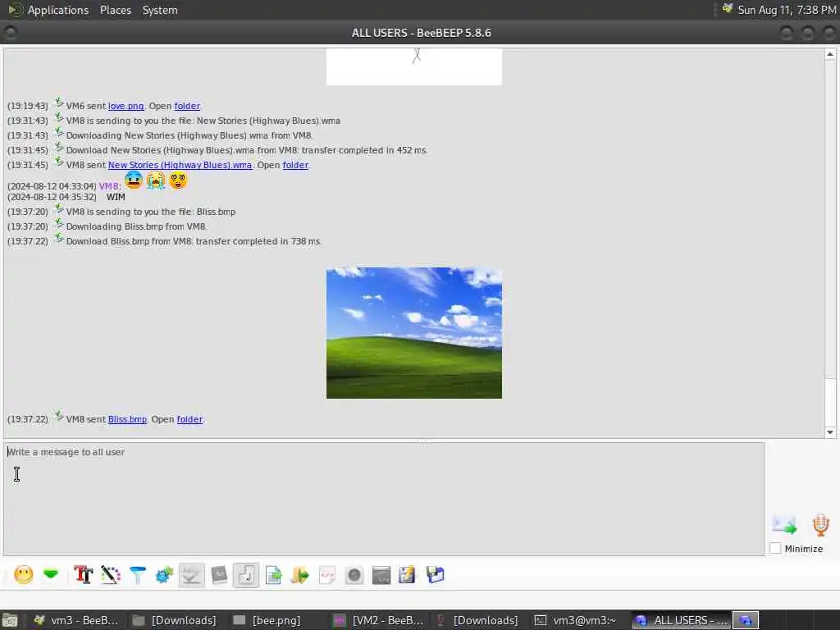Screen dimensions: 840x630
Task: Open the Applications menu
Action: 58,10
